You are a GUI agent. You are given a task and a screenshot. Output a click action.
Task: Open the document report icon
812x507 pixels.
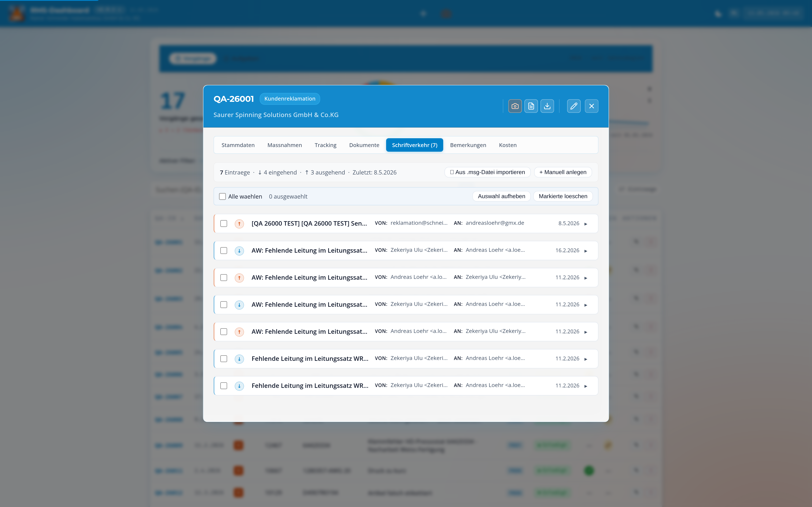coord(531,106)
